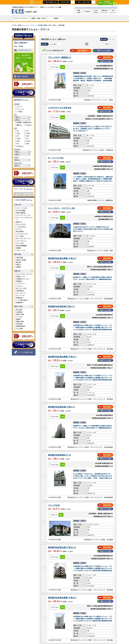Viewport: 129px width, 644px height.
Task: Open 中古マンション in top navigation
Action: coord(113,11)
